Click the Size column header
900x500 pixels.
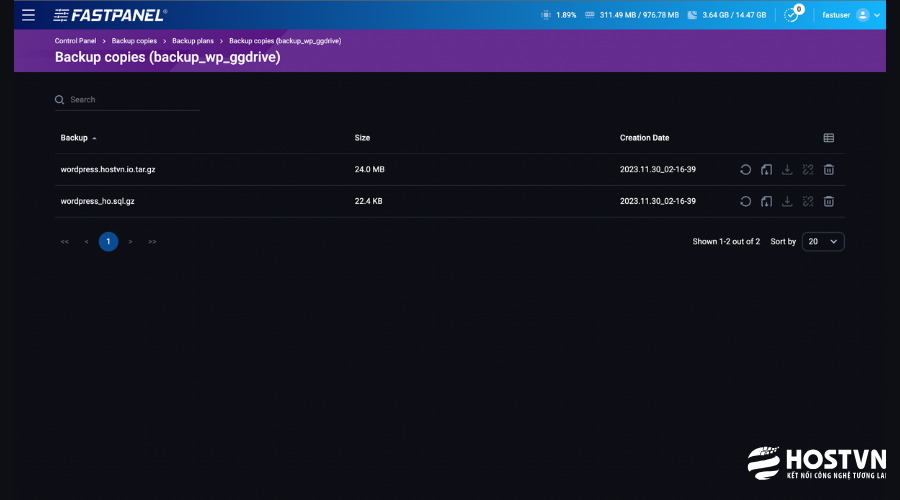[362, 138]
